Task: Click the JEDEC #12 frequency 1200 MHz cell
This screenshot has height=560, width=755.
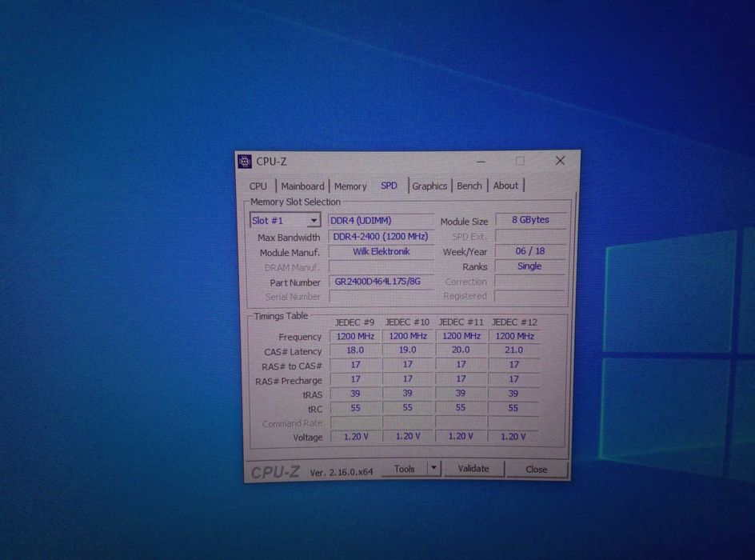Action: click(514, 336)
